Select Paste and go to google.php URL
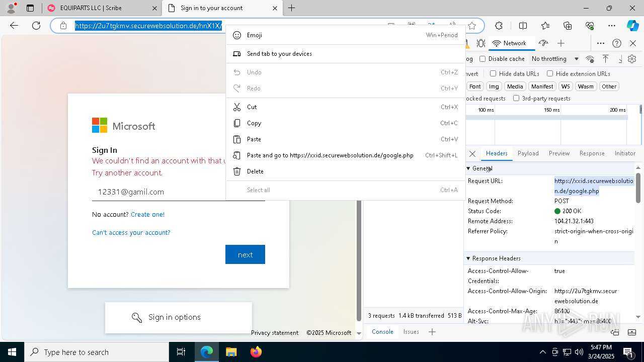 point(345,155)
